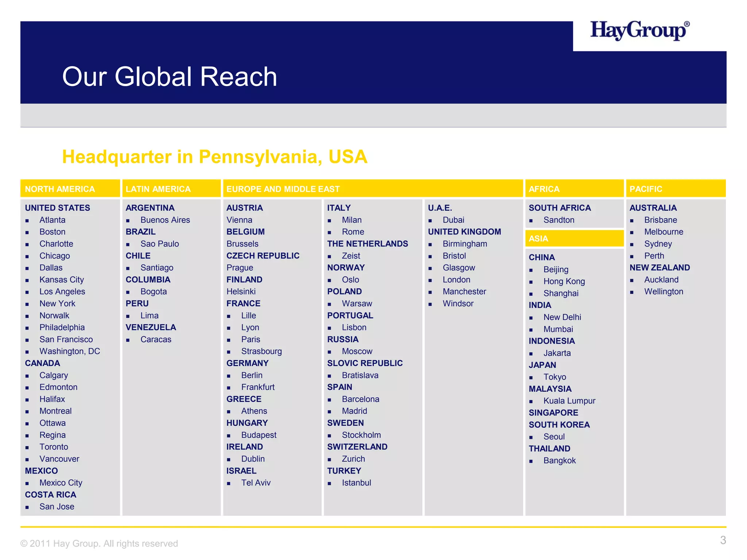Click the EUROPE AND MIDDLE EAST header
The width and height of the screenshot is (747, 560).
point(373,188)
